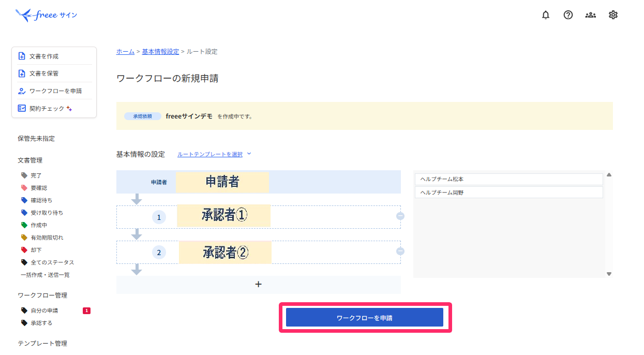The height and width of the screenshot is (355, 644).
Task: Click the 承認依頼 label badge
Action: pos(143,116)
